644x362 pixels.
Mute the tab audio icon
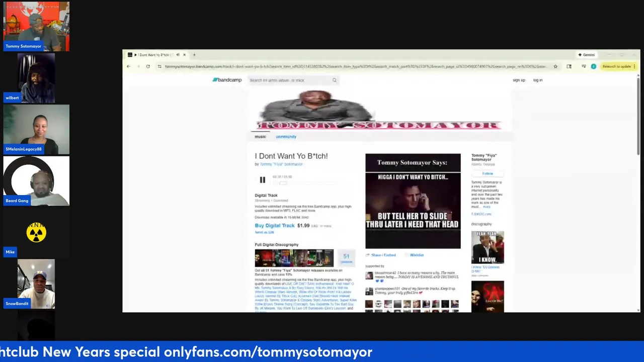178,55
